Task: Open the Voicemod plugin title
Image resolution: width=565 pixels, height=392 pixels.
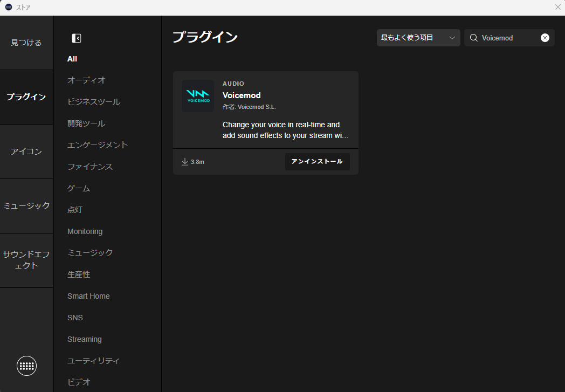Action: click(242, 95)
